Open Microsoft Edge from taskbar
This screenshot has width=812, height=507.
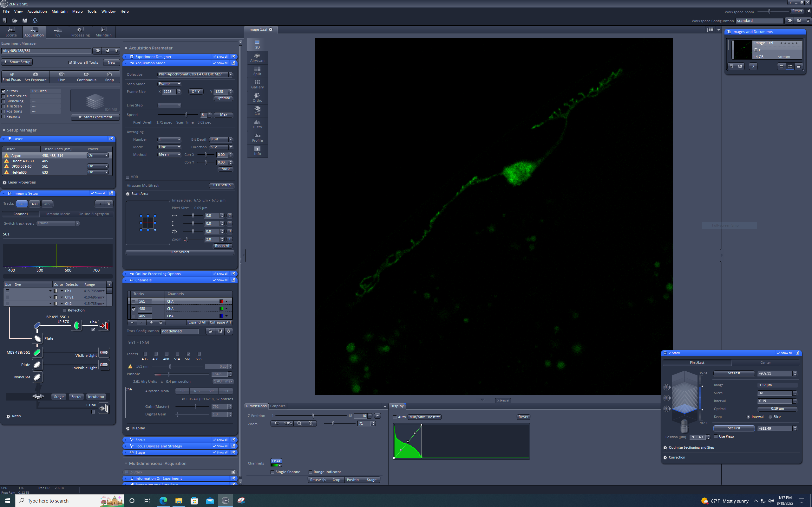[x=163, y=501]
